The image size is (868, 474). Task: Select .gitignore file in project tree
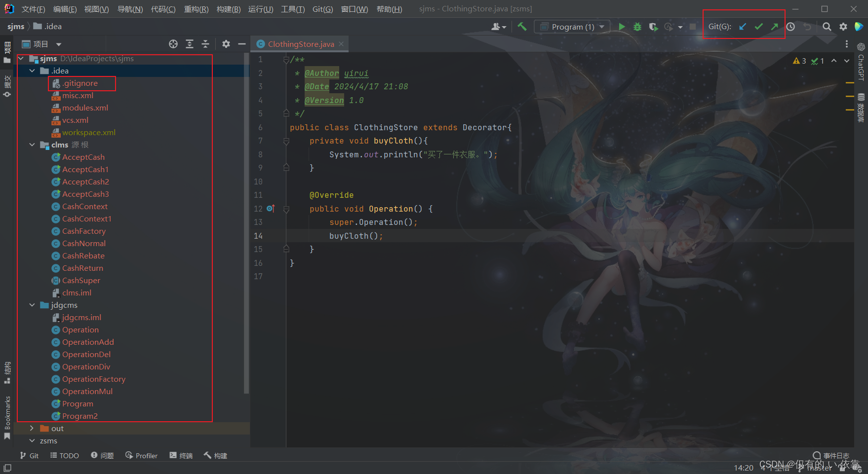tap(80, 83)
